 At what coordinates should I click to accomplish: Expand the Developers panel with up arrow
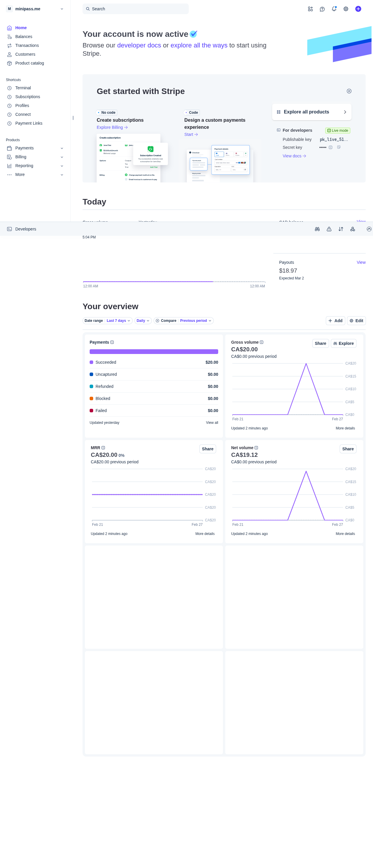click(x=369, y=229)
